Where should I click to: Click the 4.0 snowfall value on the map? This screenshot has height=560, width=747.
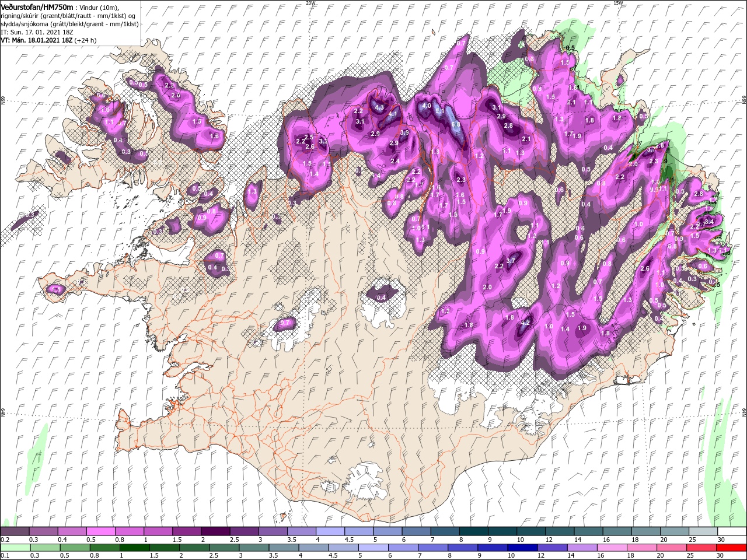point(427,106)
